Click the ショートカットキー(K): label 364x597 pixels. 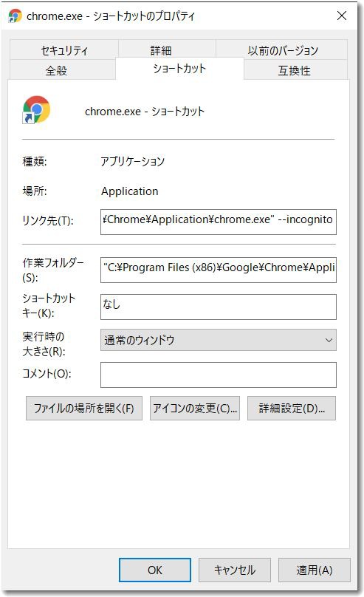coord(49,305)
